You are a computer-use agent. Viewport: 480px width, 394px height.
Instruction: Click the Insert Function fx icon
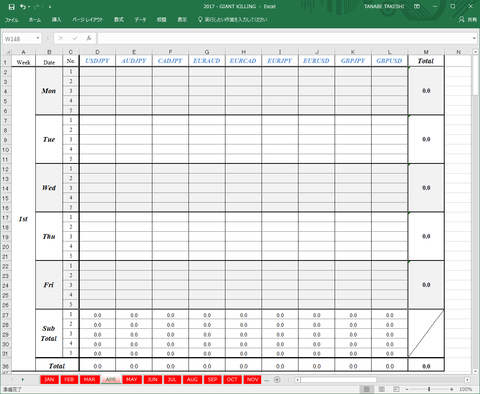89,38
